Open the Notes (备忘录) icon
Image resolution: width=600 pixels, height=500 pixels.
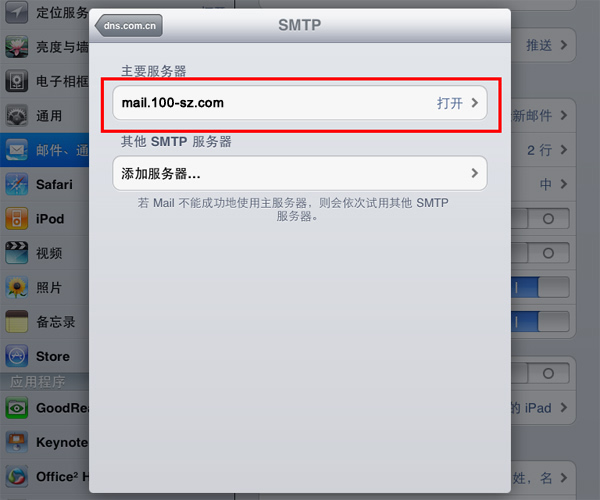click(x=16, y=322)
